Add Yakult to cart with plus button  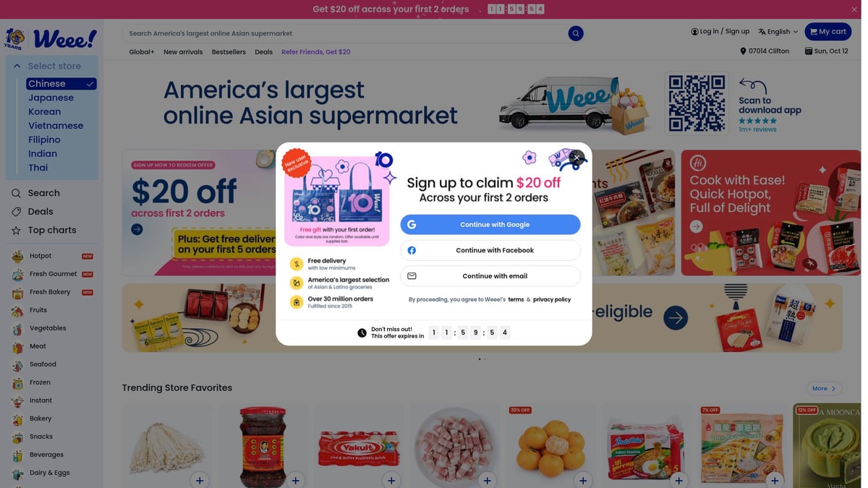coord(391,480)
